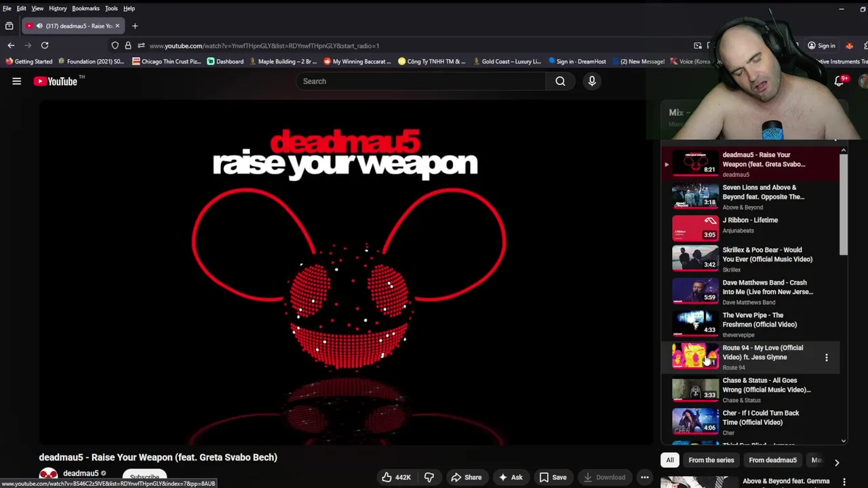Viewport: 868px width, 488px height.
Task: Open deadmau5 channel name link
Action: pos(81,473)
